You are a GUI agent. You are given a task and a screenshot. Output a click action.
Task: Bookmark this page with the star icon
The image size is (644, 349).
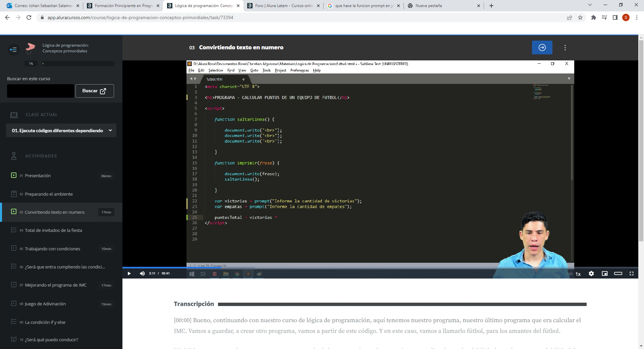580,17
